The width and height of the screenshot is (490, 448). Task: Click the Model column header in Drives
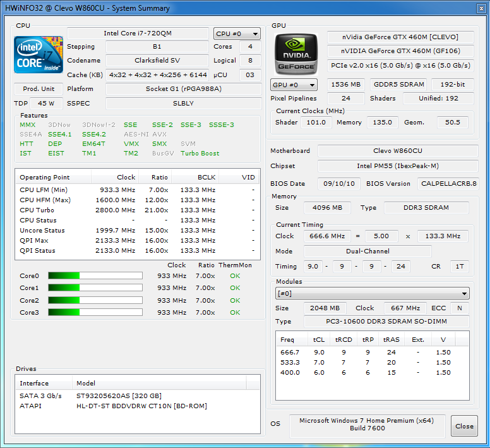point(159,383)
